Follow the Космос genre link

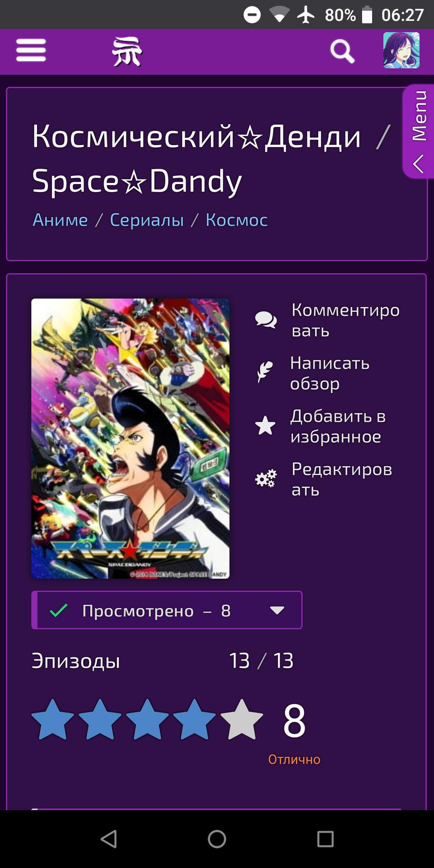tap(236, 220)
